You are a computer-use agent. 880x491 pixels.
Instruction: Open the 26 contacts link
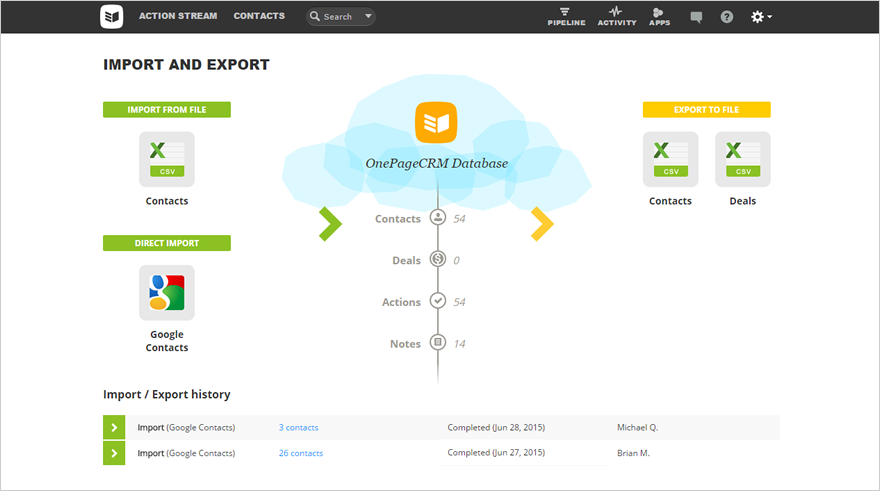301,453
